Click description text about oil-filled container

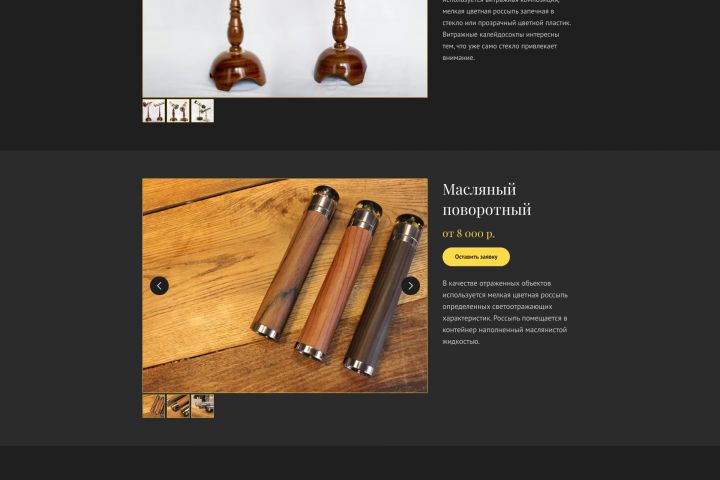point(505,312)
